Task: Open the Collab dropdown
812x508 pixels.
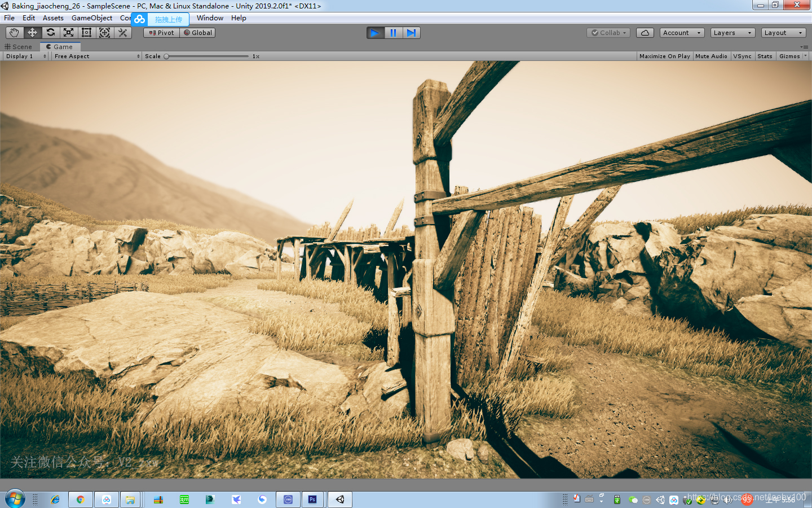Action: pyautogui.click(x=608, y=33)
